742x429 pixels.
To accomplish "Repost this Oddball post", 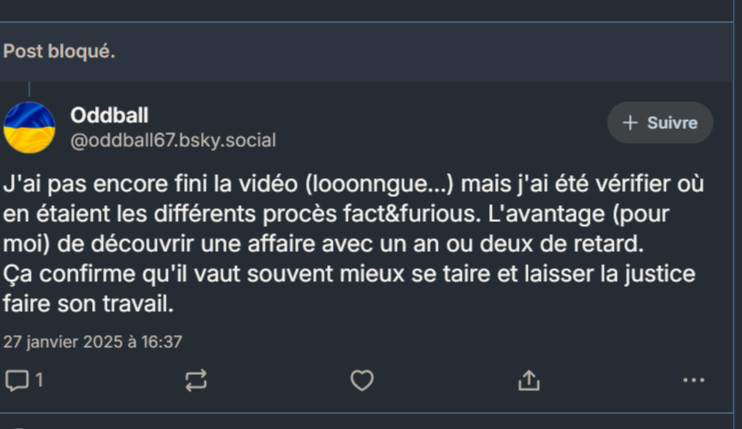I will [x=196, y=380].
